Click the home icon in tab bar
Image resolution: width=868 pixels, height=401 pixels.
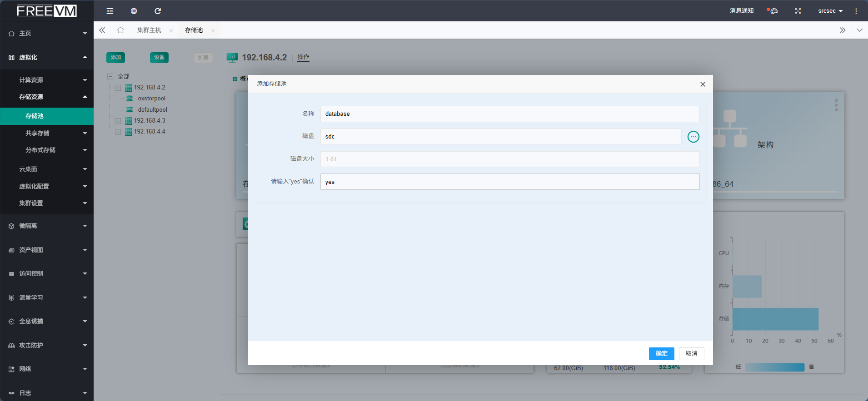click(120, 30)
